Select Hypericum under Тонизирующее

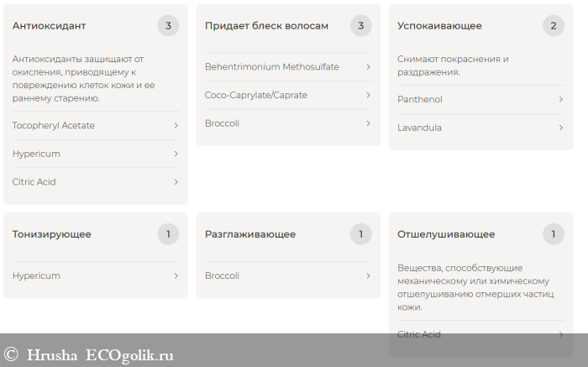coord(36,275)
